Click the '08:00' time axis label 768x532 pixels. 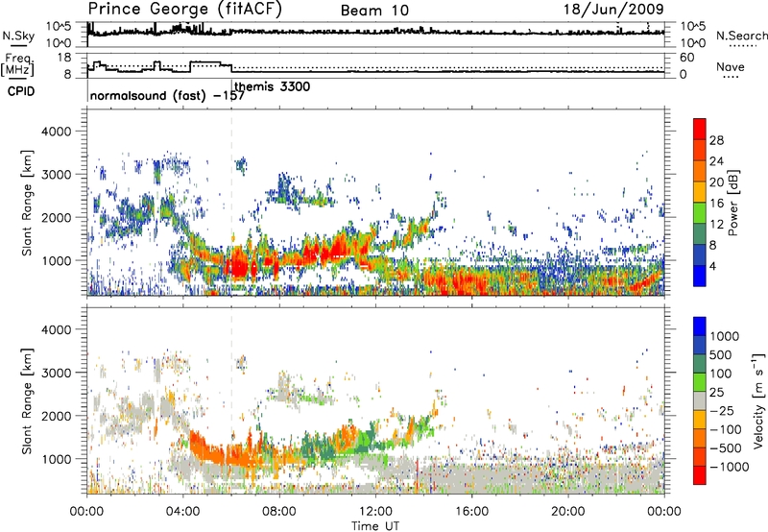[279, 512]
